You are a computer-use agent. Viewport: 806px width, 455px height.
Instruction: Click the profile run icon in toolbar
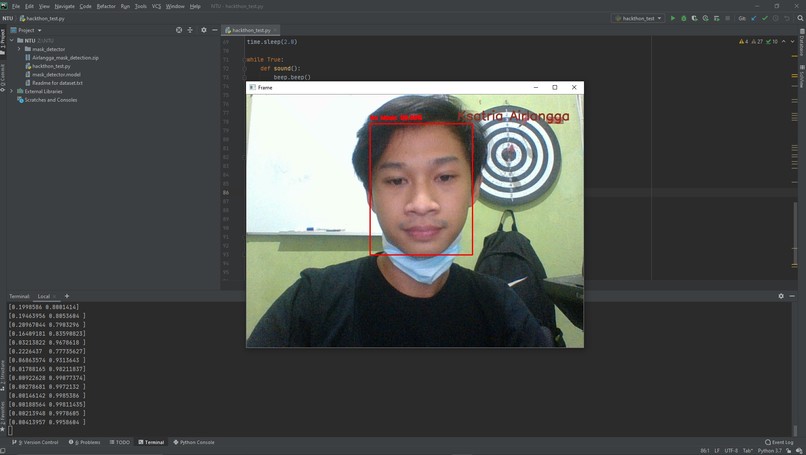[x=705, y=18]
